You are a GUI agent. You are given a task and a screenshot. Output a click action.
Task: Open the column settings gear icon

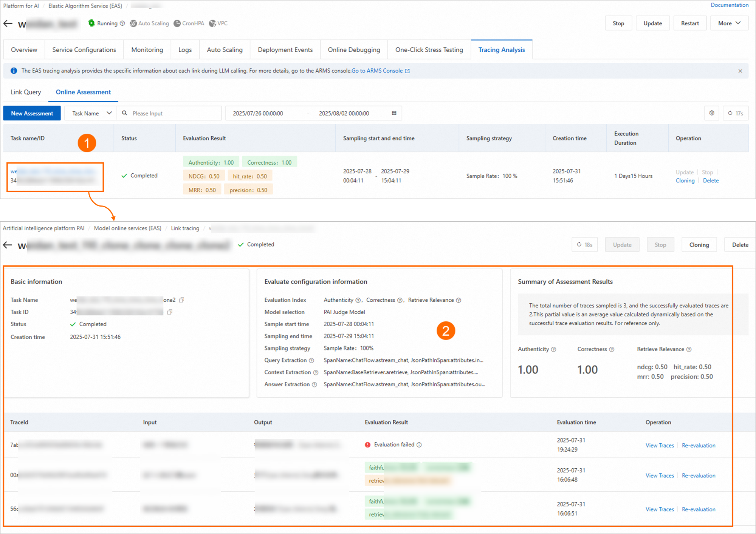[x=712, y=113]
